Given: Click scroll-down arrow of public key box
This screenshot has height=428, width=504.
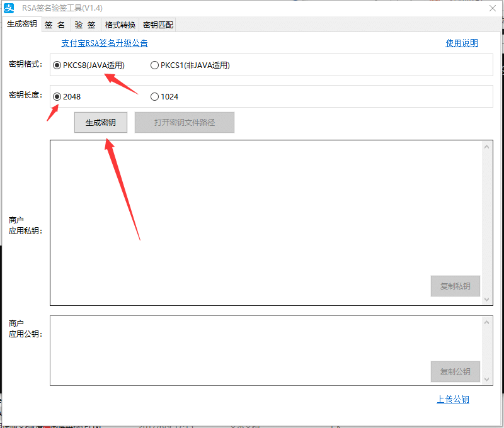Looking at the screenshot, I should [x=486, y=380].
